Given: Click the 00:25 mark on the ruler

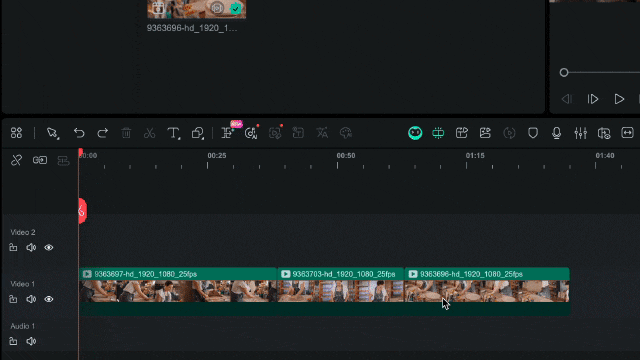Looking at the screenshot, I should [217, 156].
